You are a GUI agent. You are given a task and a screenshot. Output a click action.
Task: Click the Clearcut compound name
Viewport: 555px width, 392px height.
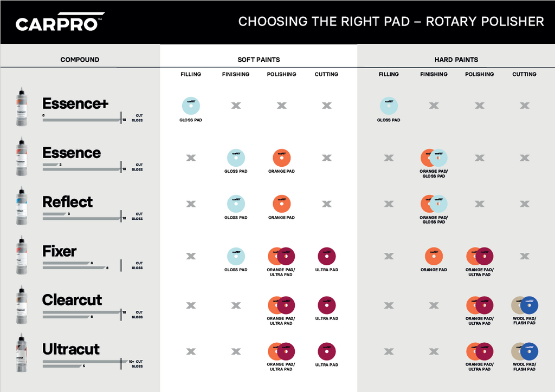(72, 300)
